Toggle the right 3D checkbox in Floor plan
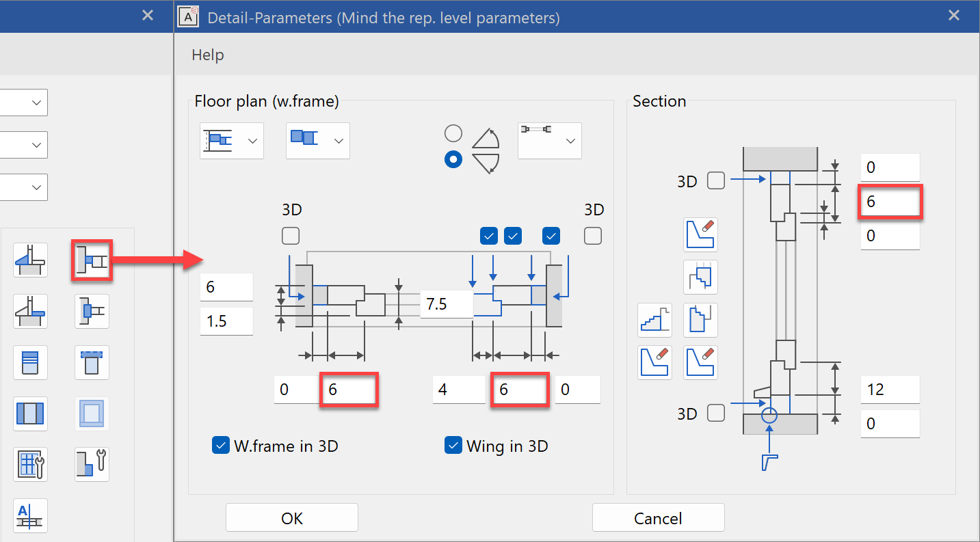 pos(593,236)
